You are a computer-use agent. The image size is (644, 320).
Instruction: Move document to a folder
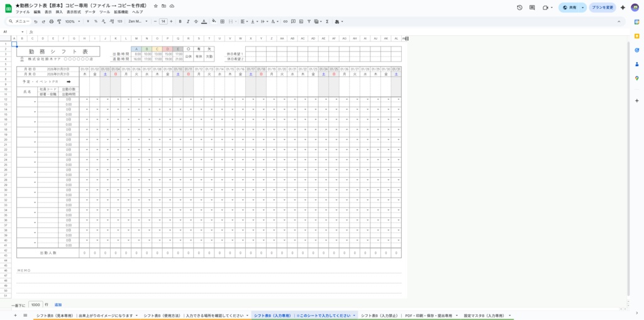(164, 6)
